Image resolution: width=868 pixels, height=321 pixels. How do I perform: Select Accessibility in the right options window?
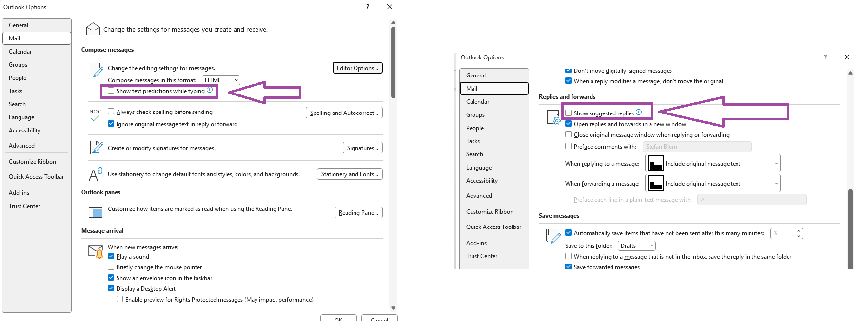tap(494, 181)
